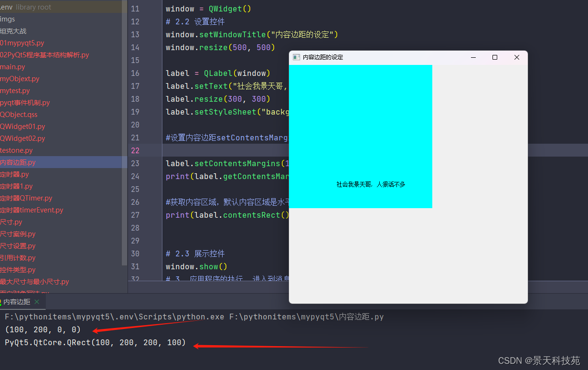Click console output PyQt5.QtCore.QRect(100, 200, 200, 100)
This screenshot has height=370, width=588.
coord(96,342)
